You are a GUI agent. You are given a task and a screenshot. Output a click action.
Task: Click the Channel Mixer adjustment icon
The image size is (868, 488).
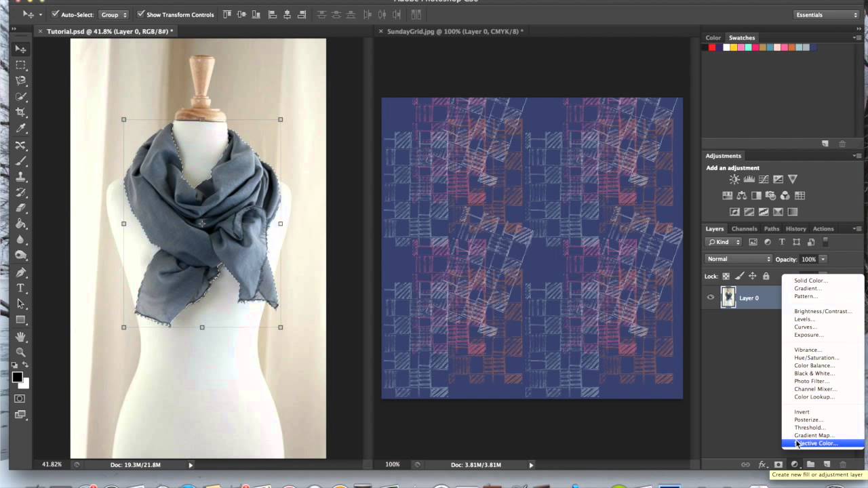[785, 196]
